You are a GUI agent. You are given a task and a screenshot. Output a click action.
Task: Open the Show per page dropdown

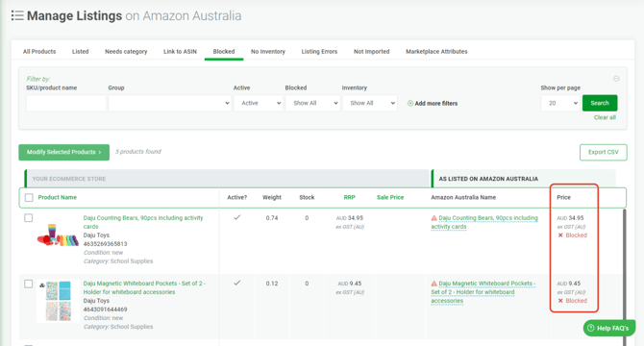[560, 103]
